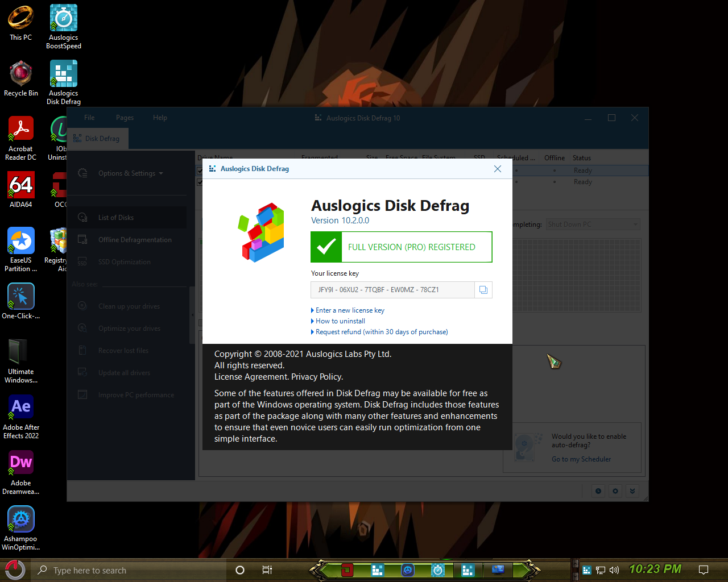Open This PC desktop icon

click(20, 23)
